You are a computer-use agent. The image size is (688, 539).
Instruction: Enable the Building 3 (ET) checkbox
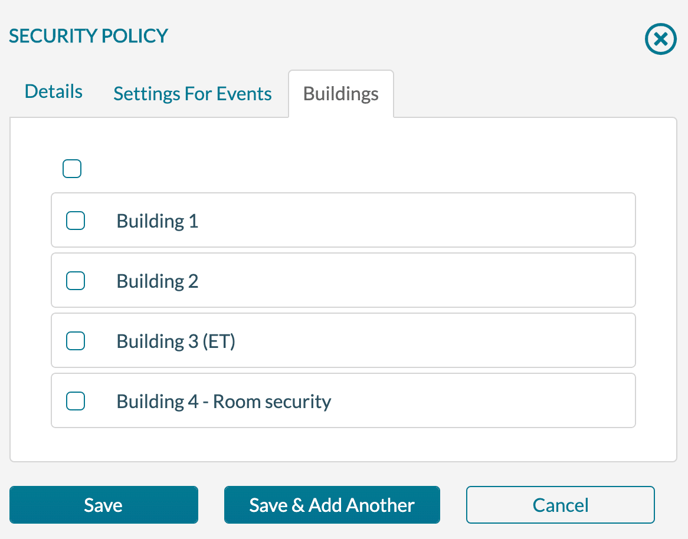pos(75,341)
